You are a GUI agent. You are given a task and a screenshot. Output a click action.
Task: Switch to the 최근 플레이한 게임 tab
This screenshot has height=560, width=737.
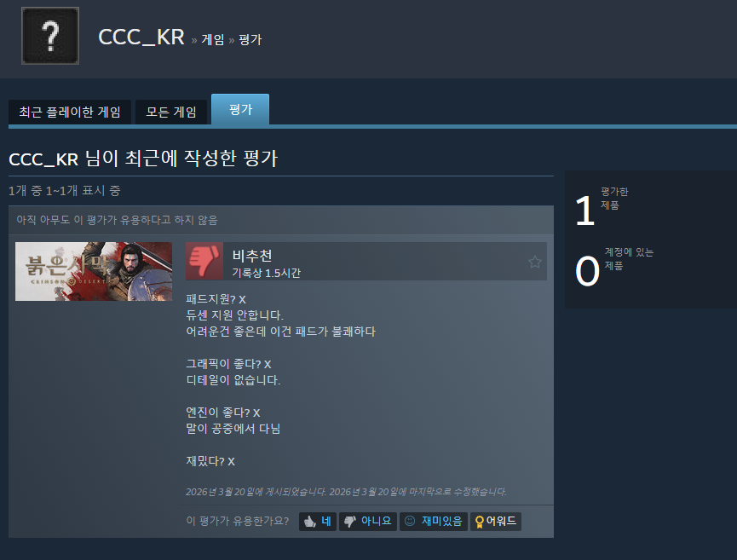point(70,112)
